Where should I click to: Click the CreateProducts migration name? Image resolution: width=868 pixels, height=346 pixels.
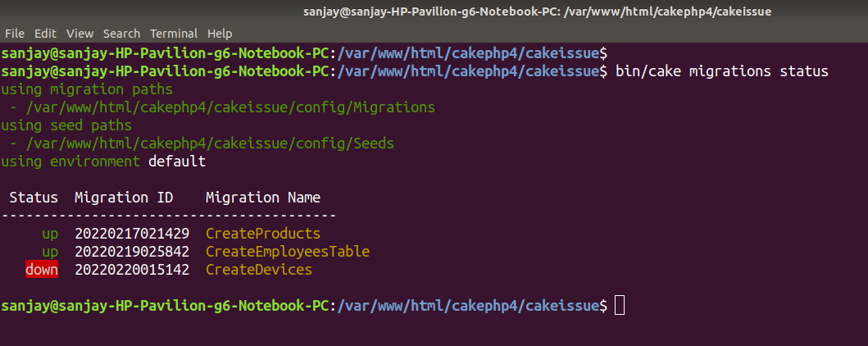[262, 234]
